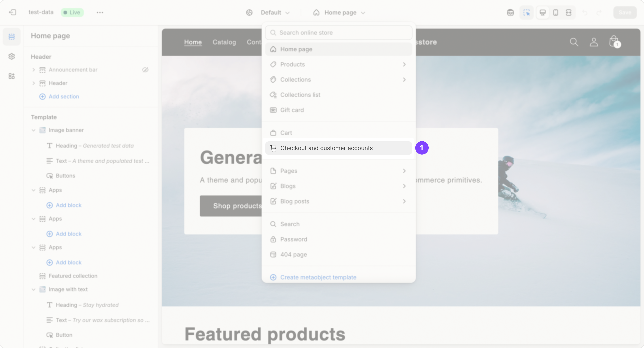Click the view-as customer icon in toolbar
The width and height of the screenshot is (644, 348).
(510, 13)
